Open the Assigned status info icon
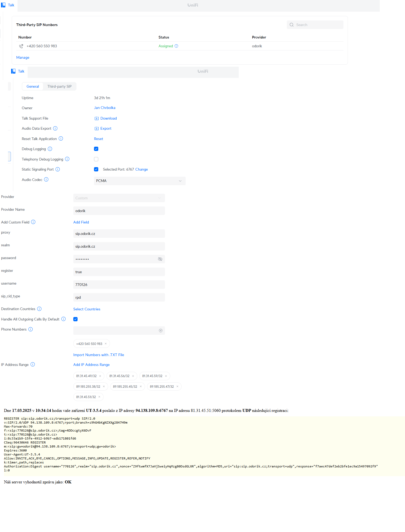The image size is (405, 532). tap(176, 46)
